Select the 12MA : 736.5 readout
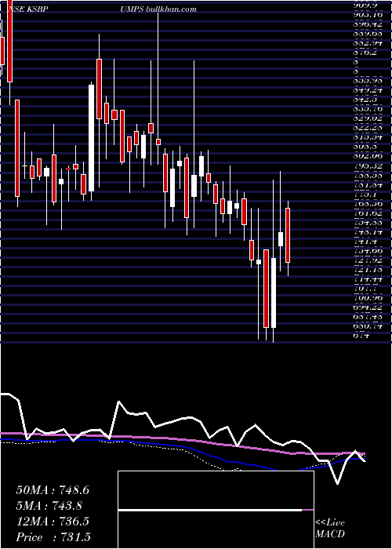 coord(53,522)
